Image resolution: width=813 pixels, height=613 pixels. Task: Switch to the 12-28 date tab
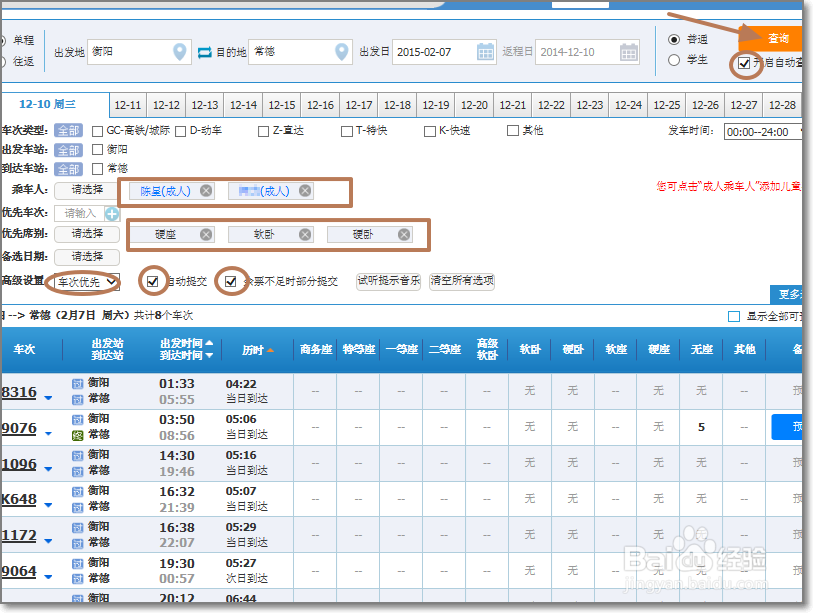click(x=782, y=105)
